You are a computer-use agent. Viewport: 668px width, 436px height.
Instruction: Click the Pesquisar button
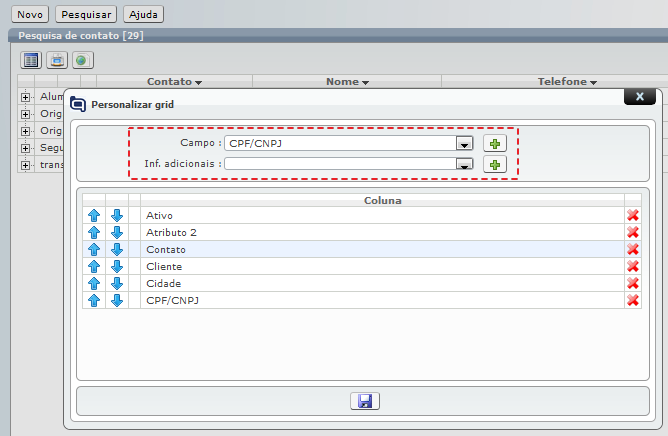[85, 15]
